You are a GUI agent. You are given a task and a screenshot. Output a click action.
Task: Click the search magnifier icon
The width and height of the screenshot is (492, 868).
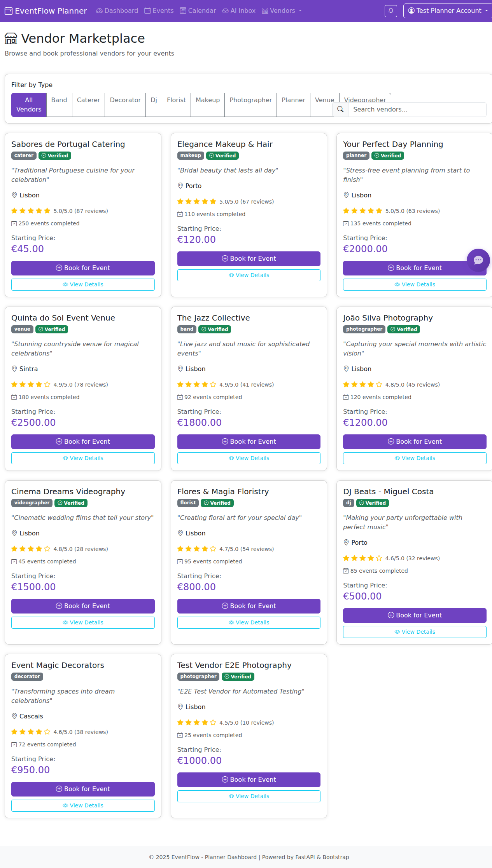point(340,110)
